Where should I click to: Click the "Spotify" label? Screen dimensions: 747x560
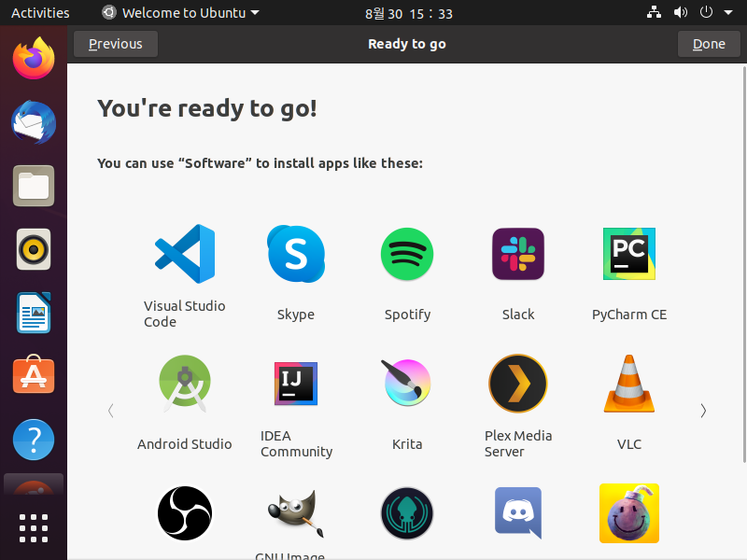(407, 315)
